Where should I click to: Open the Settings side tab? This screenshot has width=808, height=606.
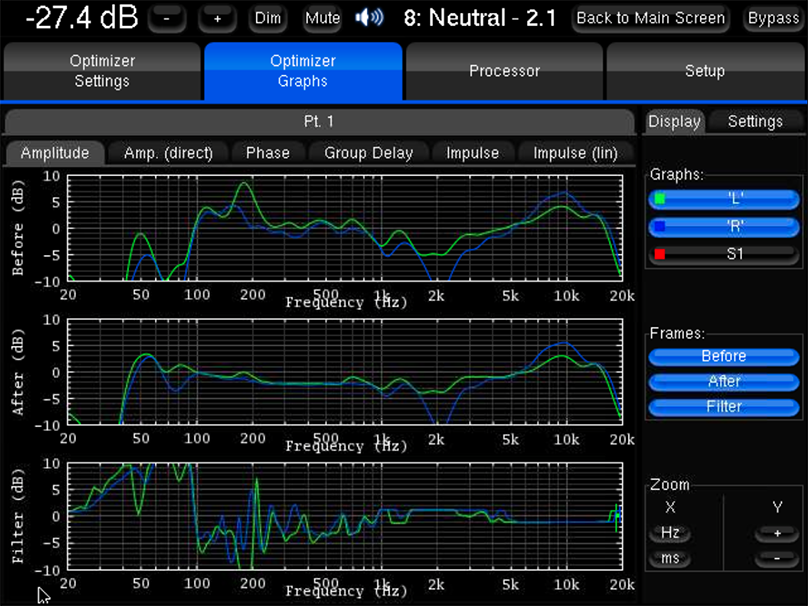tap(755, 122)
